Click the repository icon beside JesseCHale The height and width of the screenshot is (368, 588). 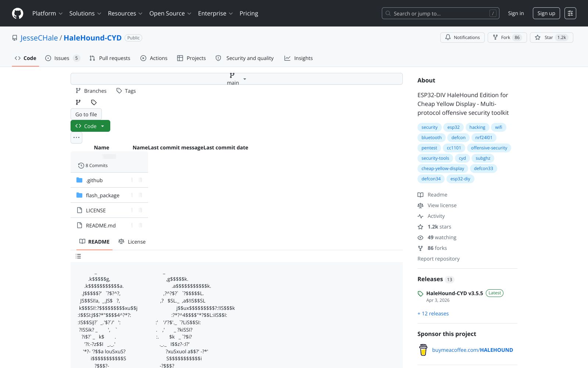coord(15,38)
